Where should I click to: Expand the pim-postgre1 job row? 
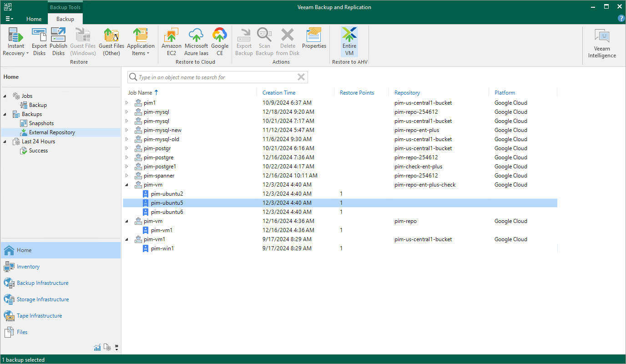tap(127, 167)
